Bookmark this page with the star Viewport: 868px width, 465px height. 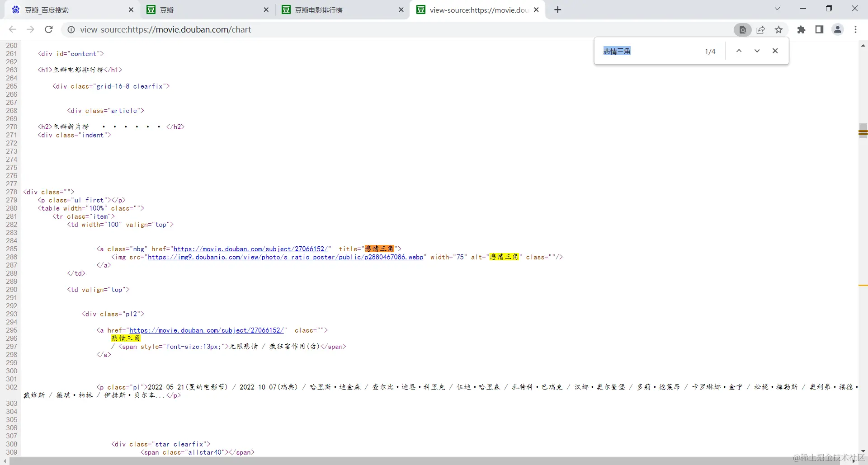[778, 30]
